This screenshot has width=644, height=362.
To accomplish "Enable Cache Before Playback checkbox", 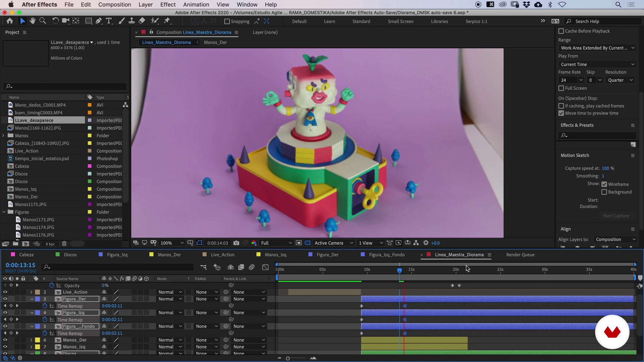I will [x=561, y=31].
